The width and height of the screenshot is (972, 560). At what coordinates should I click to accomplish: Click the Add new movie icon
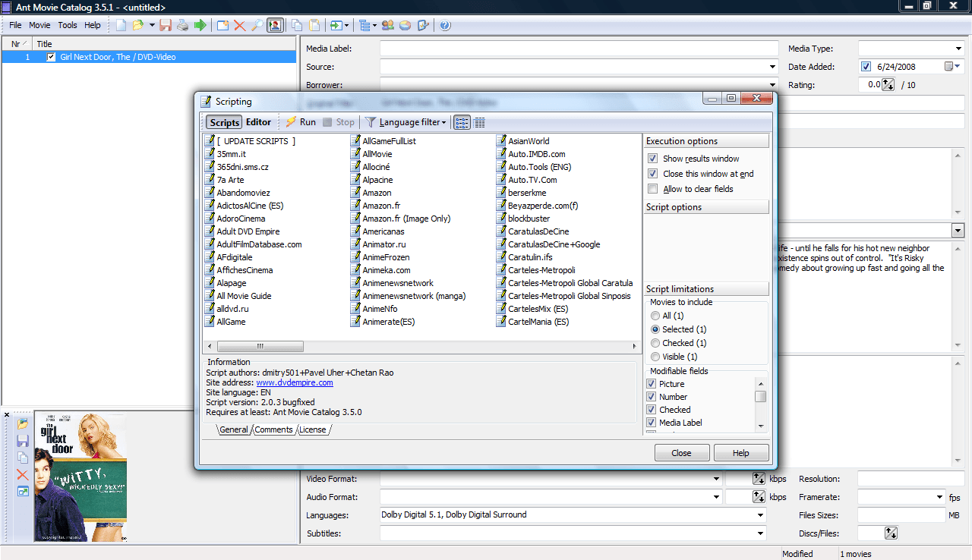click(222, 25)
